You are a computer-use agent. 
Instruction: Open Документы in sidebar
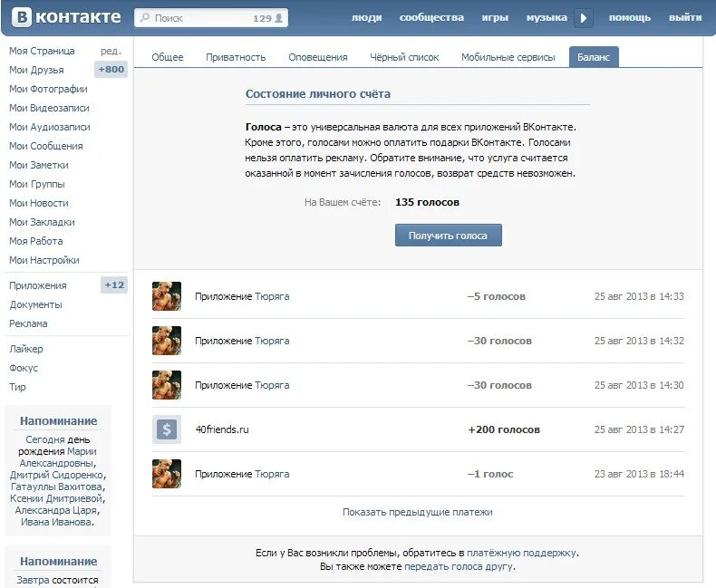[x=35, y=304]
